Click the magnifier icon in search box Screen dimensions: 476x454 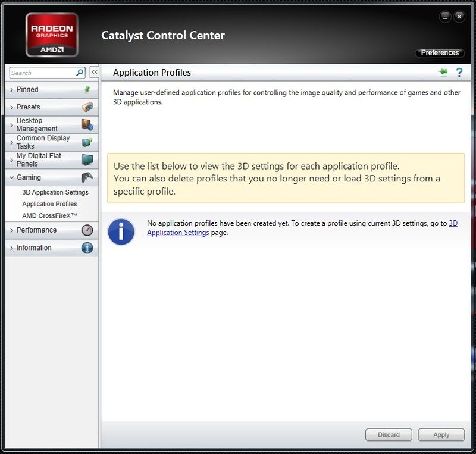tap(80, 73)
